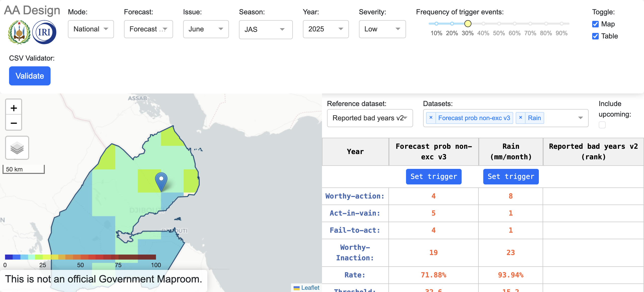644x292 pixels.
Task: Click the IRI logo
Action: 44,32
